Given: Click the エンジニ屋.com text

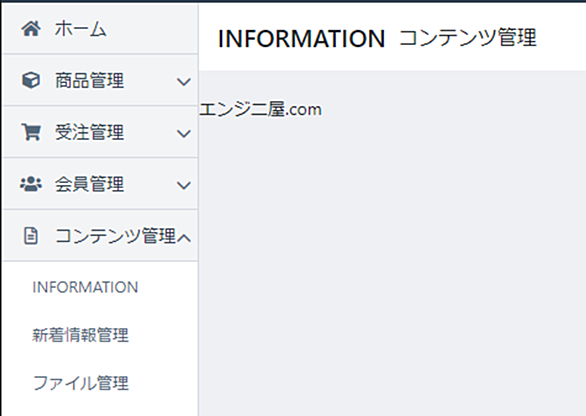Looking at the screenshot, I should [260, 110].
